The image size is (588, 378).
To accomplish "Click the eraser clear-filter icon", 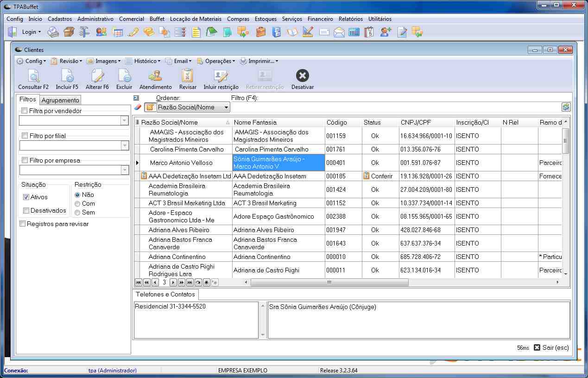I will click(137, 107).
